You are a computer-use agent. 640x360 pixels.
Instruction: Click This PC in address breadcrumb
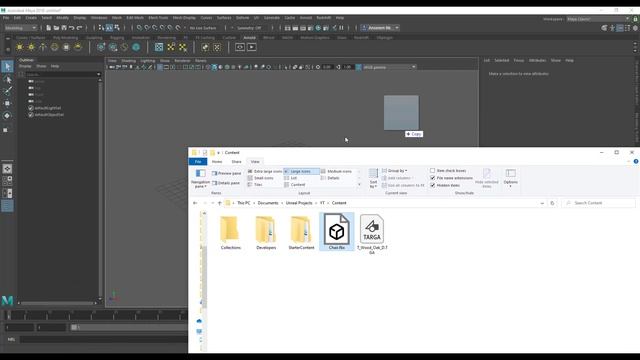244,203
